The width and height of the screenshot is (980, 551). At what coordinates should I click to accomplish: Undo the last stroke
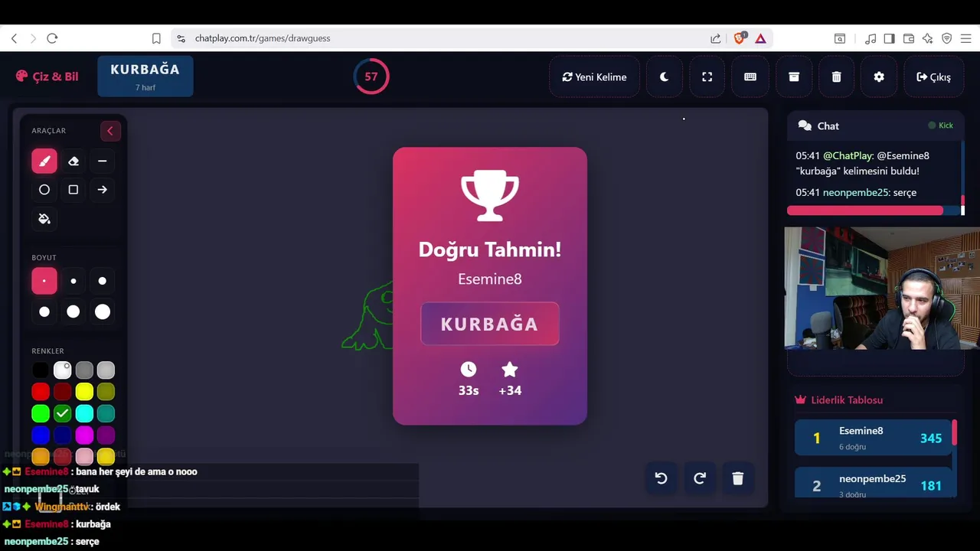[x=661, y=478]
